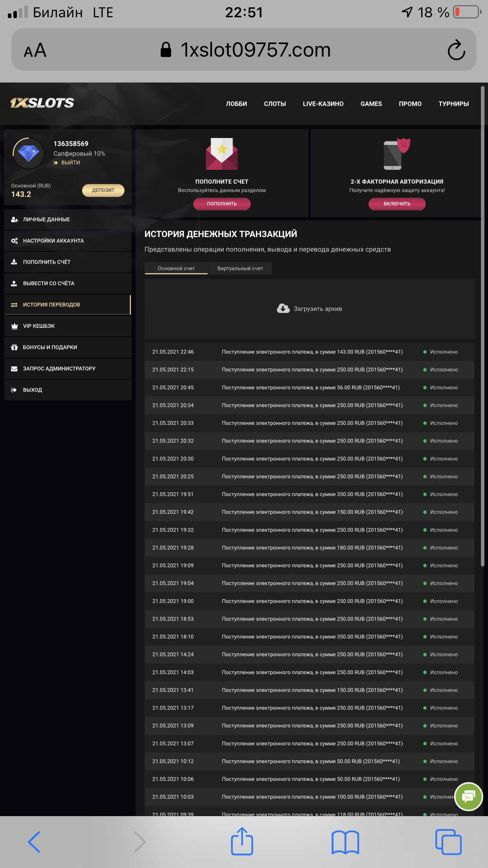Click the red ВКЛЮЧИТЬ button

coord(397,204)
